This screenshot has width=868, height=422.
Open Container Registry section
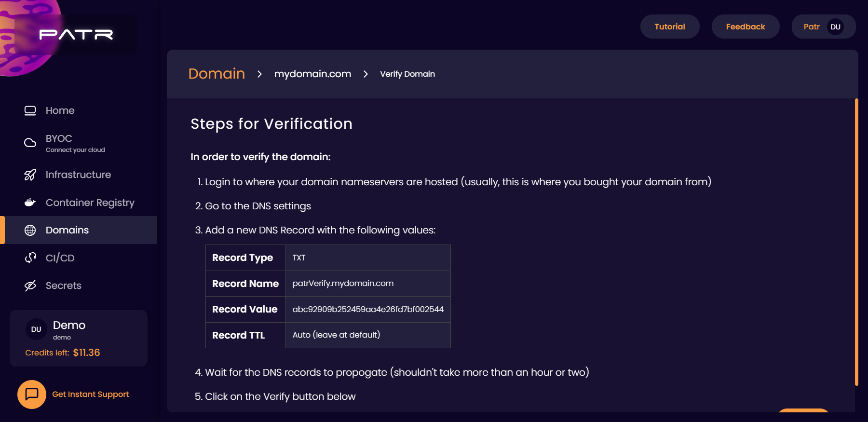click(79, 203)
